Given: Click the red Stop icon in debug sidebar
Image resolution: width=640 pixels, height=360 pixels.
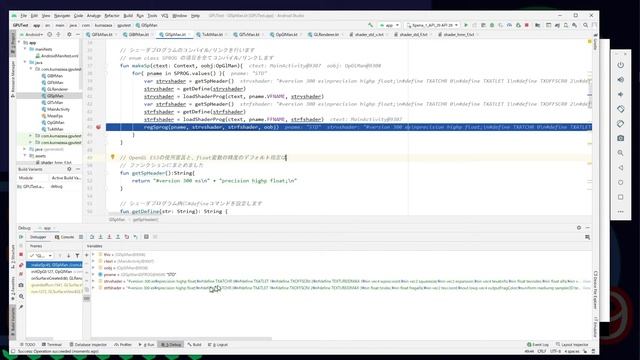Looking at the screenshot, I should 21,255.
